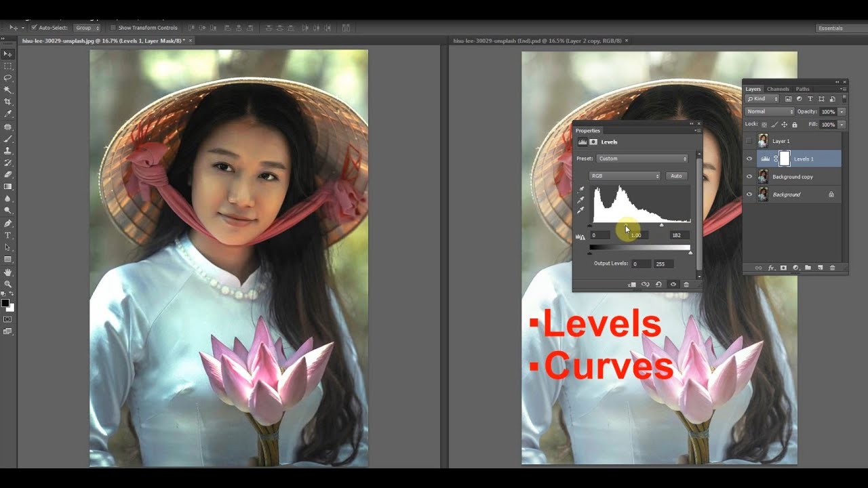Select the Horizontal Type tool
This screenshot has width=868, height=488.
8,235
